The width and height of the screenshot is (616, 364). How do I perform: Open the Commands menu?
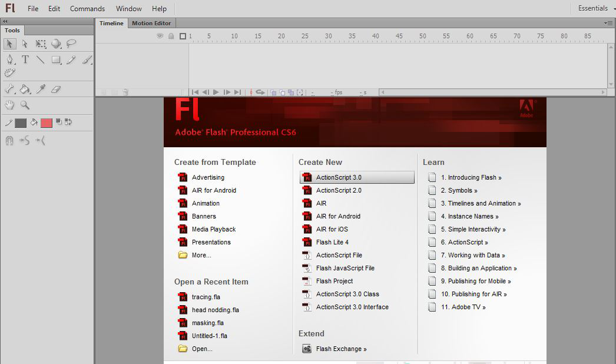(87, 9)
